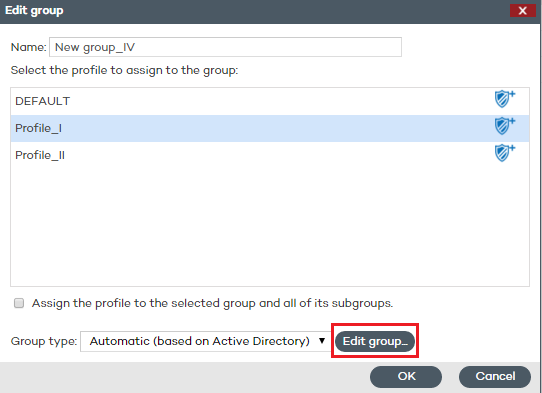
Task: Click empty space in the profile list
Action: (270, 226)
